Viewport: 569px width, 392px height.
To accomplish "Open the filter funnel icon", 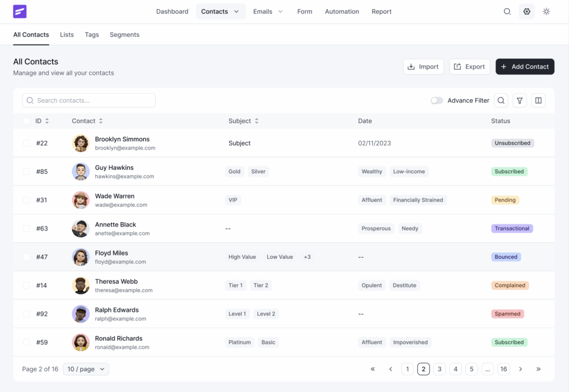I will pos(520,100).
